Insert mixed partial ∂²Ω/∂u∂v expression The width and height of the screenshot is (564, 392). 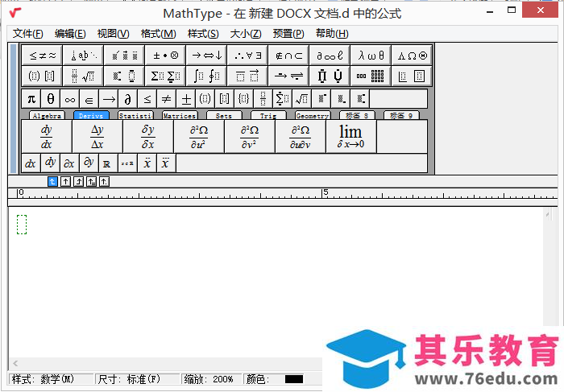click(301, 137)
